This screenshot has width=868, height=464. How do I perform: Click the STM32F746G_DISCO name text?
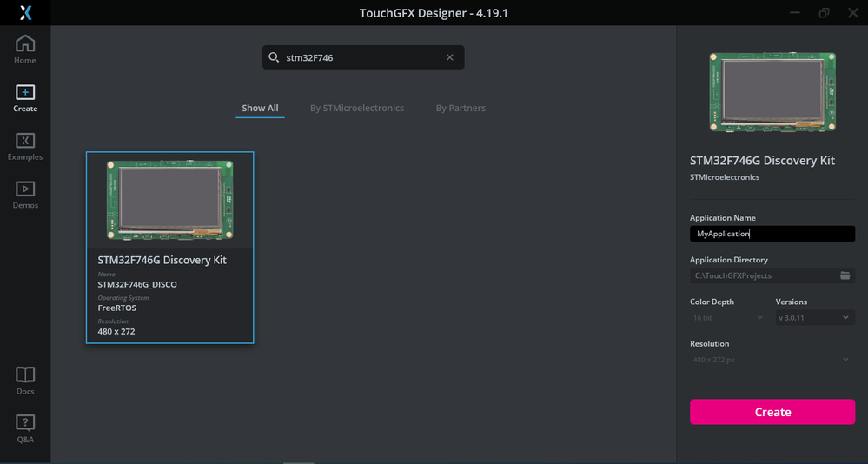[137, 284]
